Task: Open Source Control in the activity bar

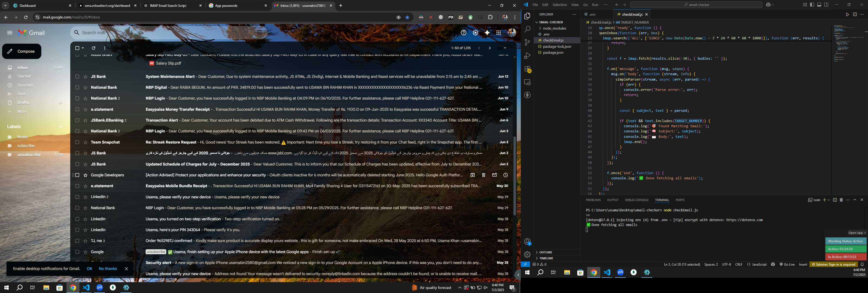Action: click(x=527, y=43)
